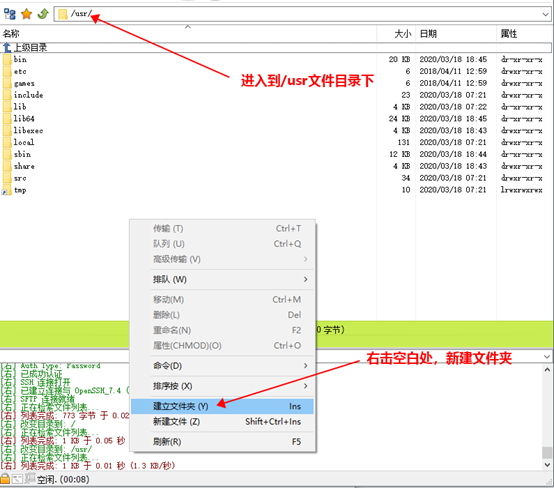Click the include folder name
Viewport: 554px width, 488px height.
click(29, 95)
